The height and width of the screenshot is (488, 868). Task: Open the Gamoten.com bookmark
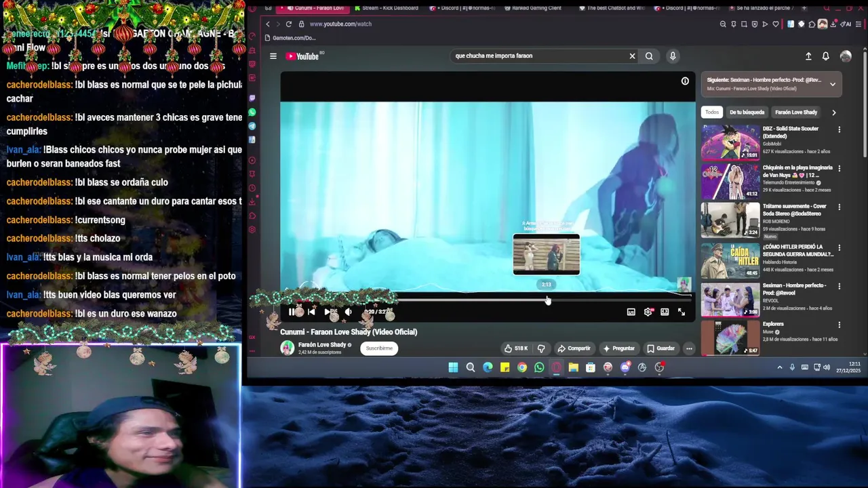coord(290,38)
